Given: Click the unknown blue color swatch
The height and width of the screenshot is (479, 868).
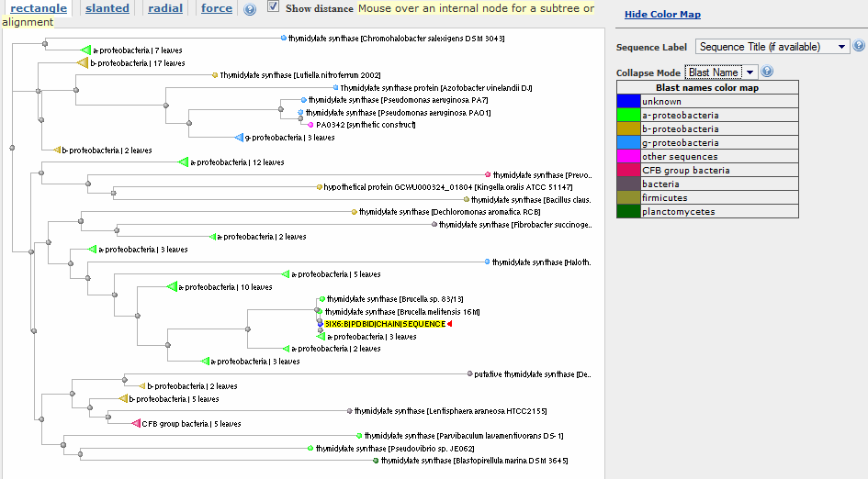Looking at the screenshot, I should tap(628, 101).
